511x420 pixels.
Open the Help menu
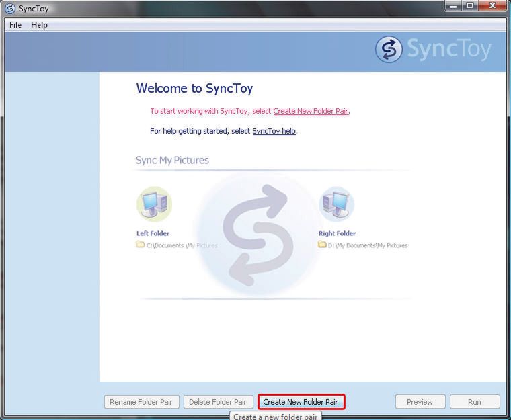tap(39, 25)
